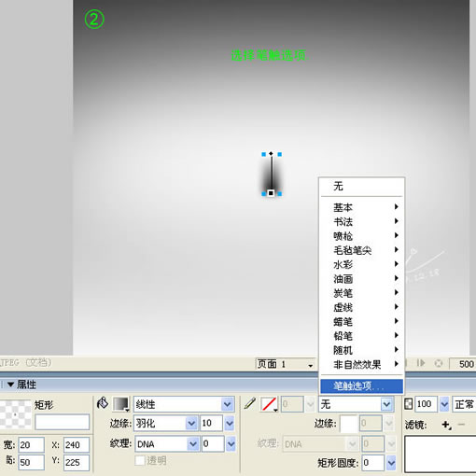Open the 正常 blend mode dropdown
476x476 pixels.
(464, 404)
